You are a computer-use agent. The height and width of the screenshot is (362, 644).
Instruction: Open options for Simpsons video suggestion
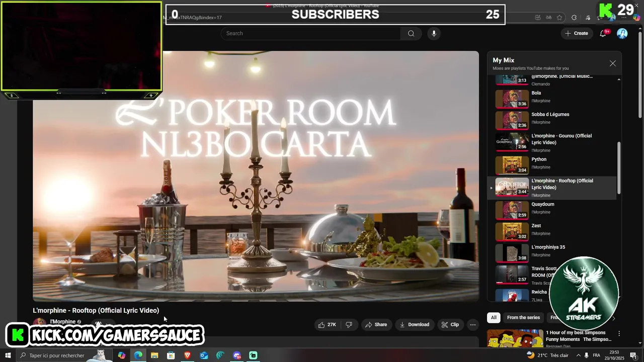point(619,333)
